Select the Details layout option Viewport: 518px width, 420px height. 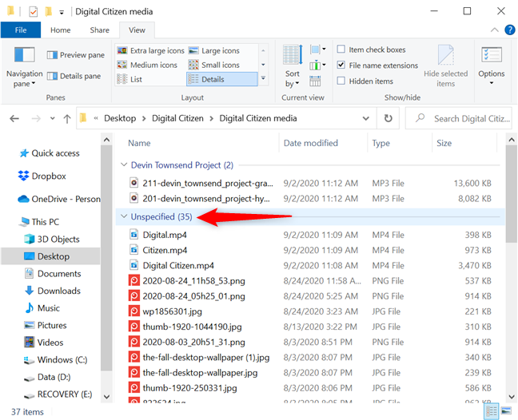click(x=222, y=79)
